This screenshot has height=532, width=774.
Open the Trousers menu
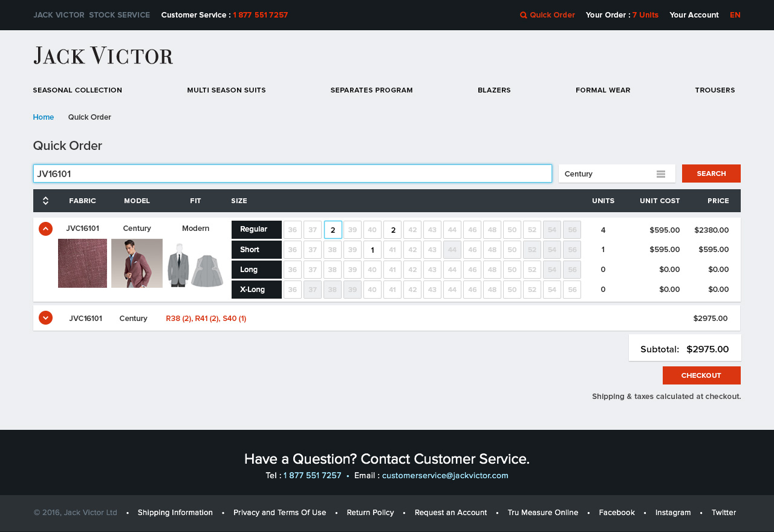point(715,90)
